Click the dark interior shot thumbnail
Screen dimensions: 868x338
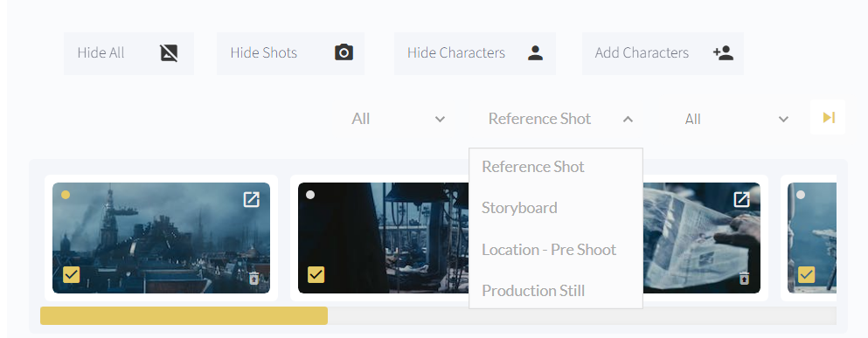383,238
